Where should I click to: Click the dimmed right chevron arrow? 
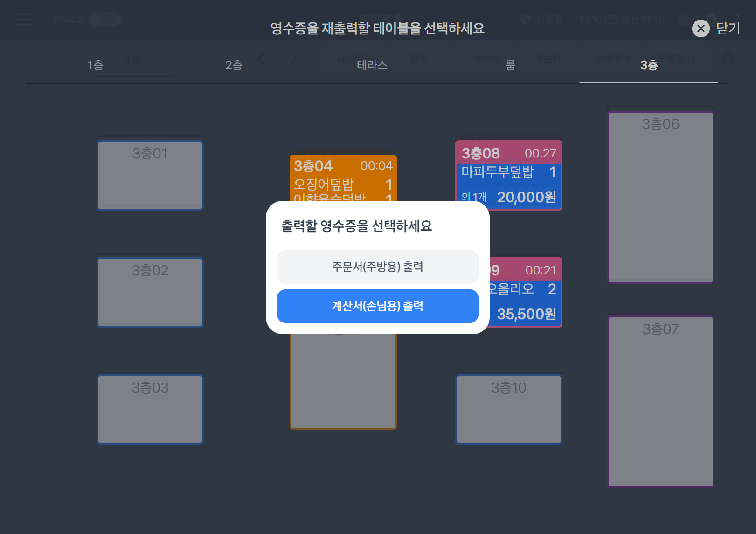pyautogui.click(x=294, y=59)
